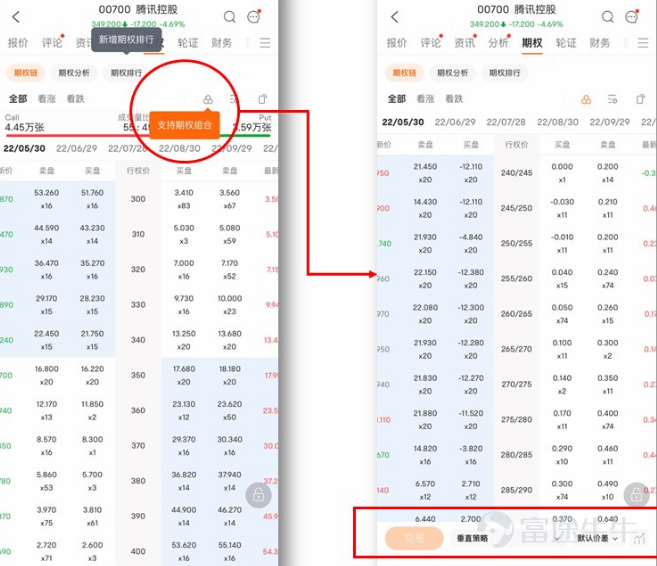Tap 期权链 pill on left screen

26,73
